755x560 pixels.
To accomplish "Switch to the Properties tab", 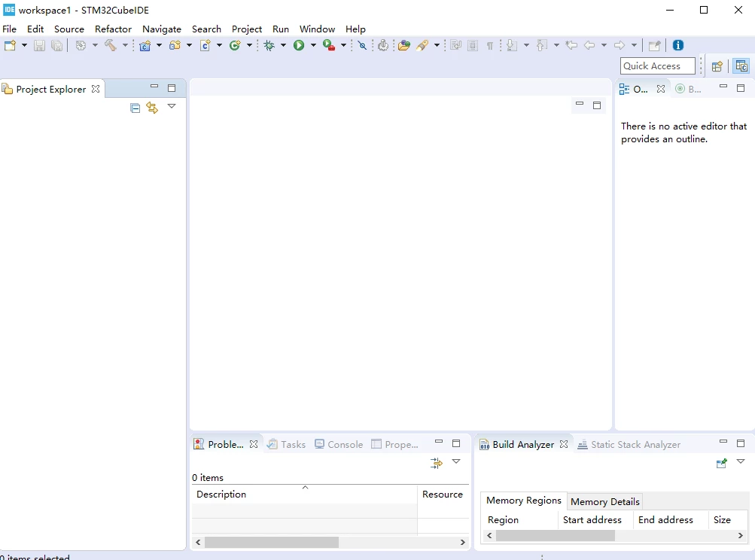I will 395,444.
